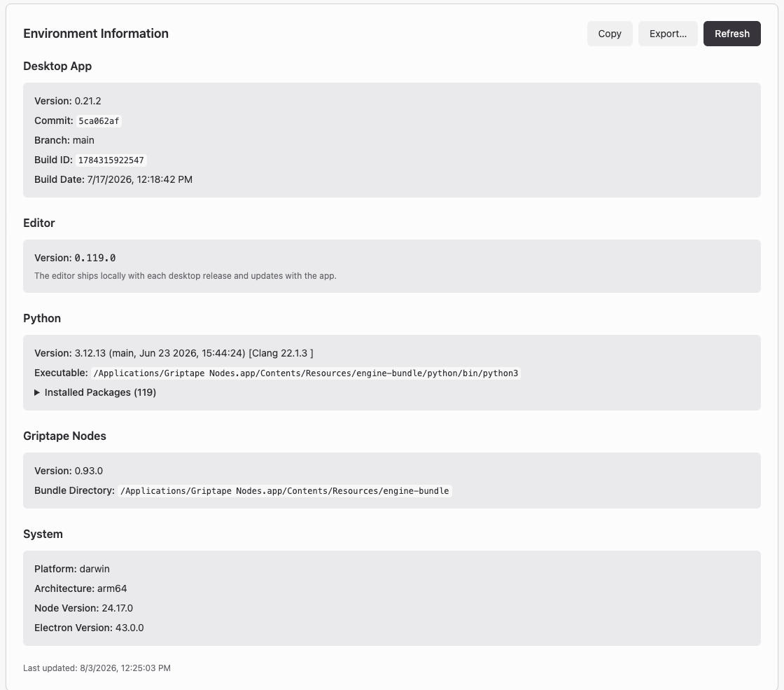Click the Griptape Nodes section heading
The image size is (784, 690).
pos(64,436)
